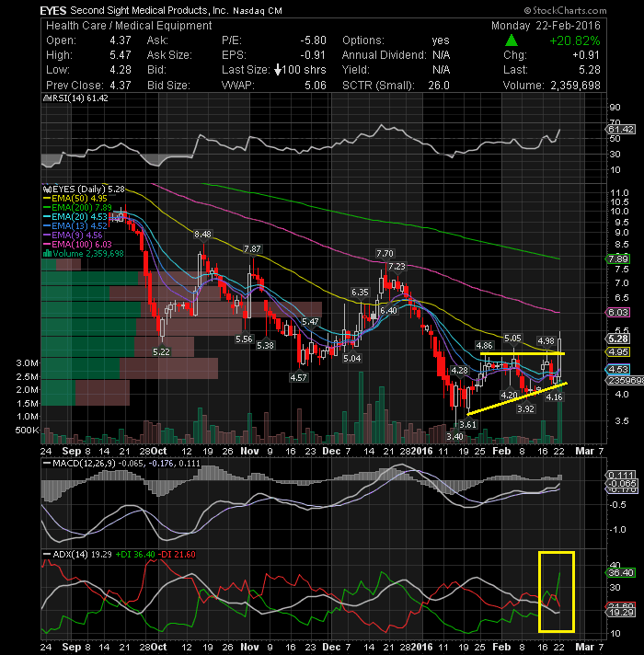Click the 0.111 MACD histogram axis tag
Image resolution: width=644 pixels, height=655 pixels.
(x=620, y=475)
